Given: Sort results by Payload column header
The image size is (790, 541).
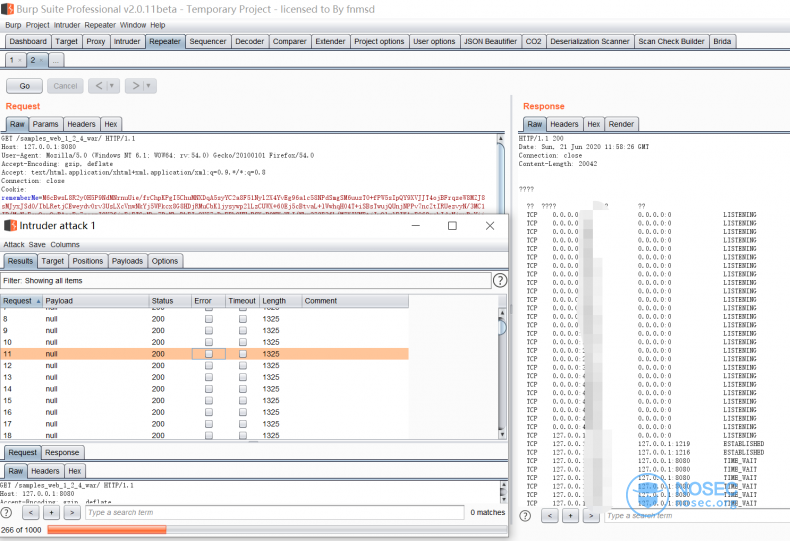Looking at the screenshot, I should coord(96,301).
